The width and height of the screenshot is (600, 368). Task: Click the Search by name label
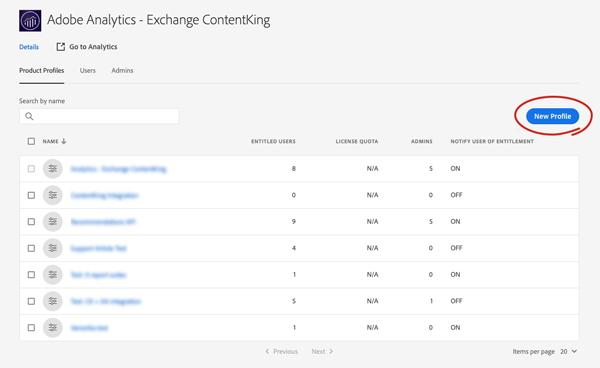click(42, 101)
